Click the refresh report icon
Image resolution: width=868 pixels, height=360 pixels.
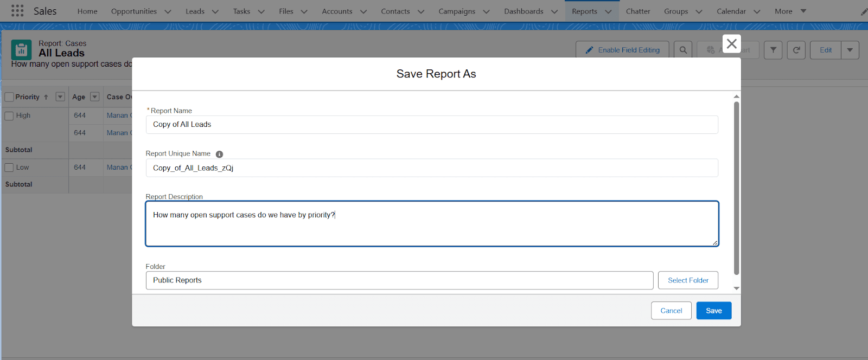click(x=796, y=50)
